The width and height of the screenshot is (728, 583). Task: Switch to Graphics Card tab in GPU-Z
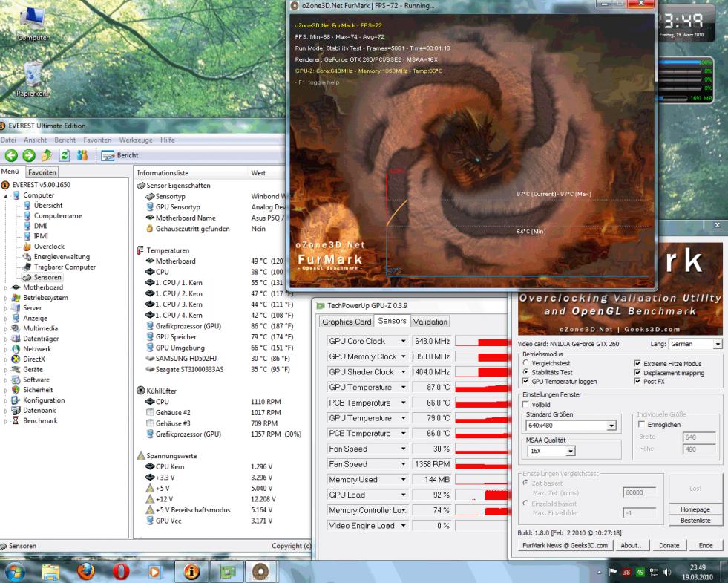click(347, 322)
